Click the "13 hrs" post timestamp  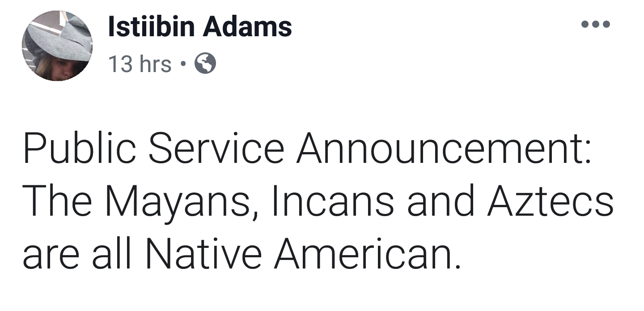click(x=140, y=64)
